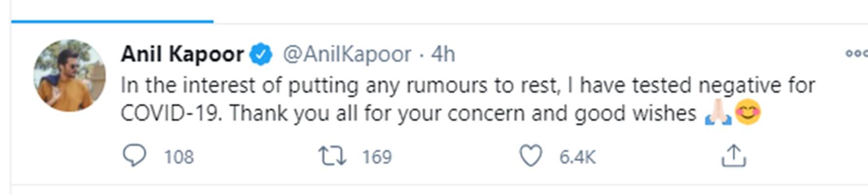Click the folded hands emoji
Image resolution: width=868 pixels, height=195 pixels.
pyautogui.click(x=718, y=114)
